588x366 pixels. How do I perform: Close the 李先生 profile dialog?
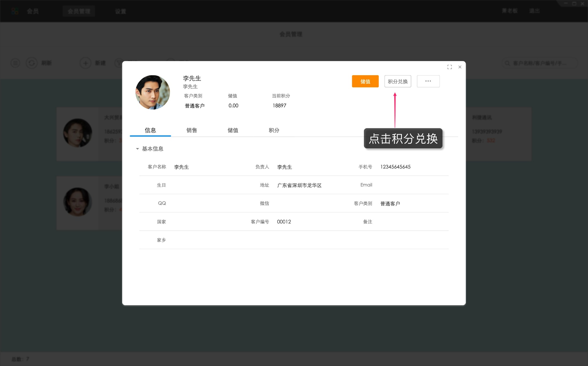coord(460,67)
